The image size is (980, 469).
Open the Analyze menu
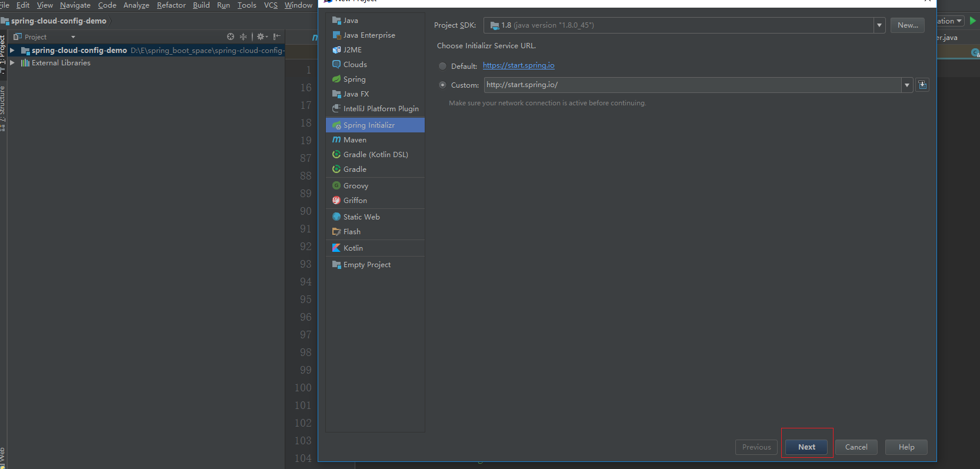pyautogui.click(x=136, y=5)
